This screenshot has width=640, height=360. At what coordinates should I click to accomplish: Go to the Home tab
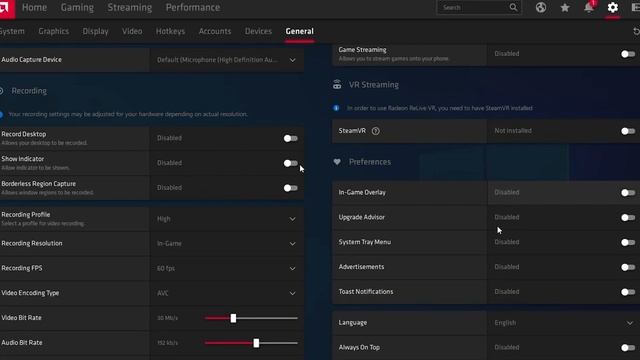(34, 7)
